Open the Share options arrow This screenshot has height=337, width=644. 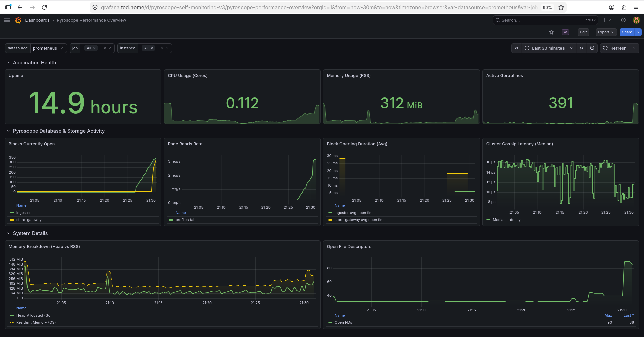638,32
